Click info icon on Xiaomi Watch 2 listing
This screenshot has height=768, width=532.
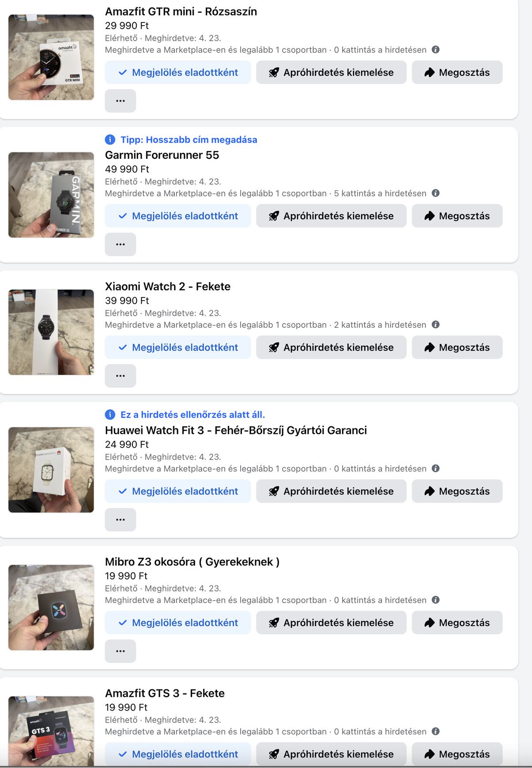coord(435,324)
